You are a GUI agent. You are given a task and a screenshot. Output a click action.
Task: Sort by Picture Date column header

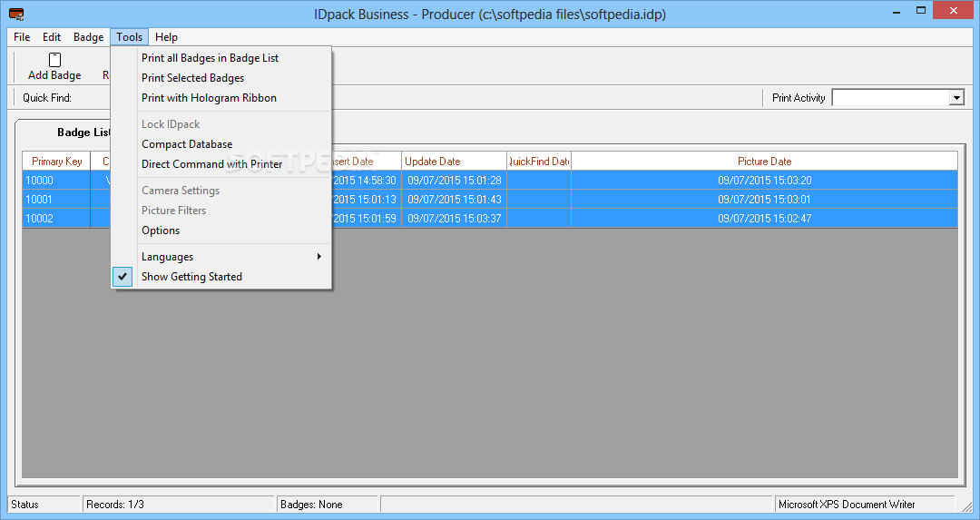point(764,162)
